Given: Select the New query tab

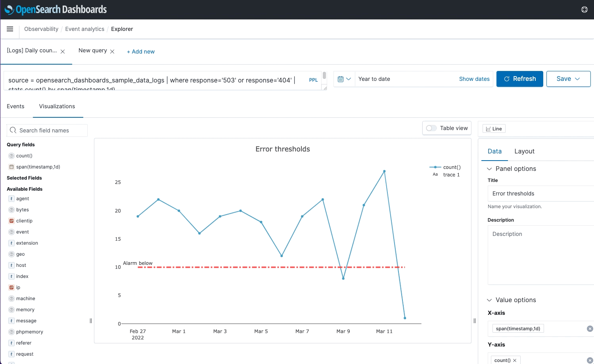Looking at the screenshot, I should coord(93,50).
